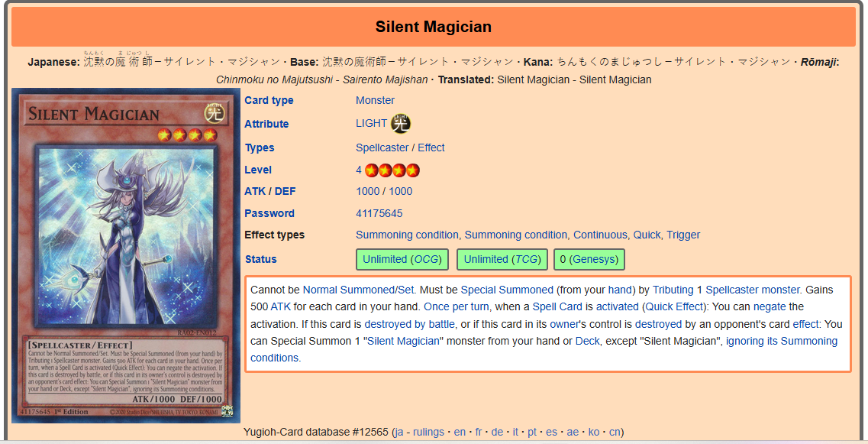The height and width of the screenshot is (444, 868).
Task: Open the cn database language link
Action: (x=615, y=432)
